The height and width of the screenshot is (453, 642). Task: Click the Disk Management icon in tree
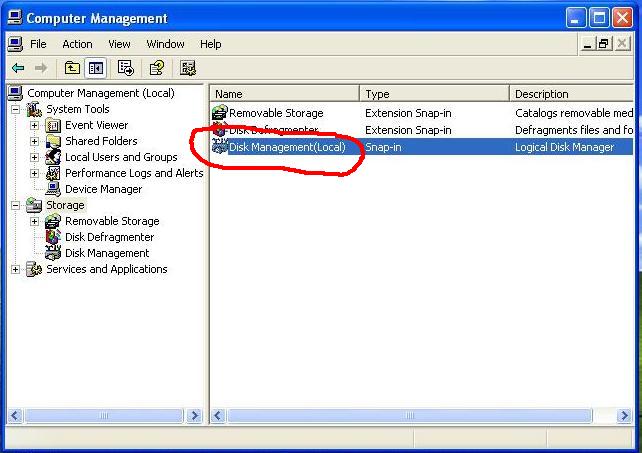click(x=53, y=253)
